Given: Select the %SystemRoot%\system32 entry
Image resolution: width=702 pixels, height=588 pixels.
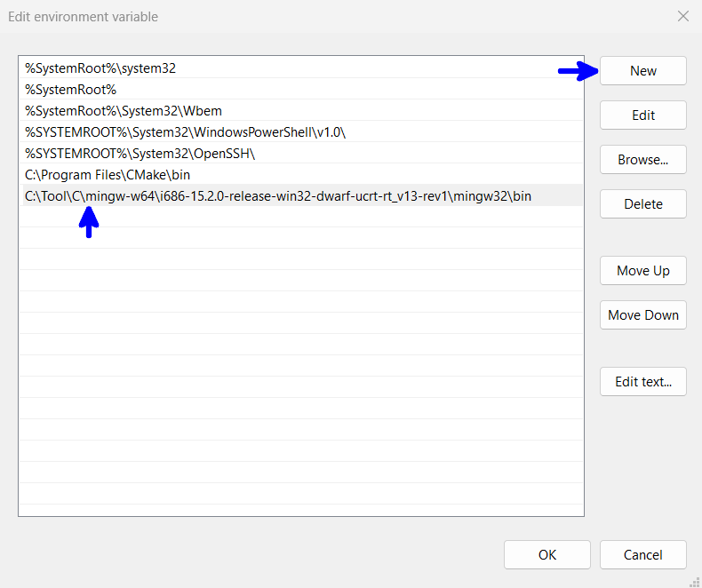Looking at the screenshot, I should click(301, 68).
